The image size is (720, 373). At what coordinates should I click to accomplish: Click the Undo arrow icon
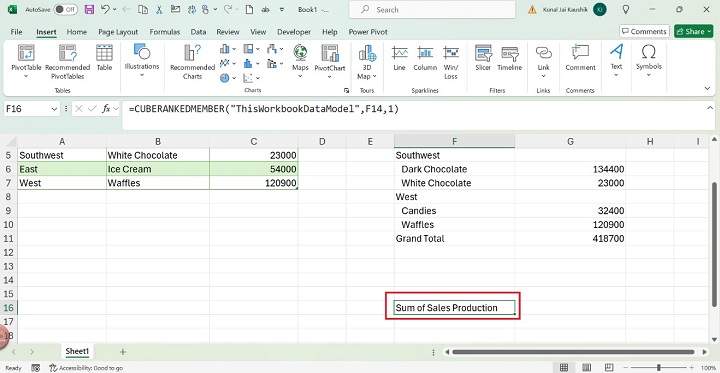105,9
